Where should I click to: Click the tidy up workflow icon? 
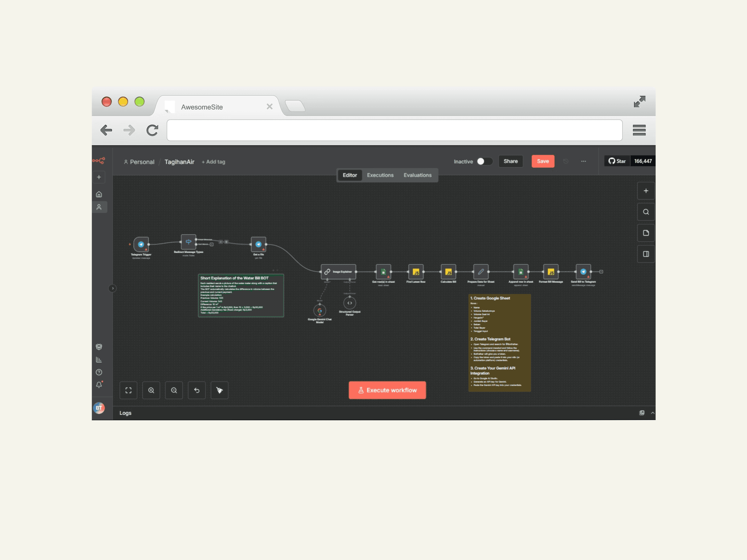220,390
